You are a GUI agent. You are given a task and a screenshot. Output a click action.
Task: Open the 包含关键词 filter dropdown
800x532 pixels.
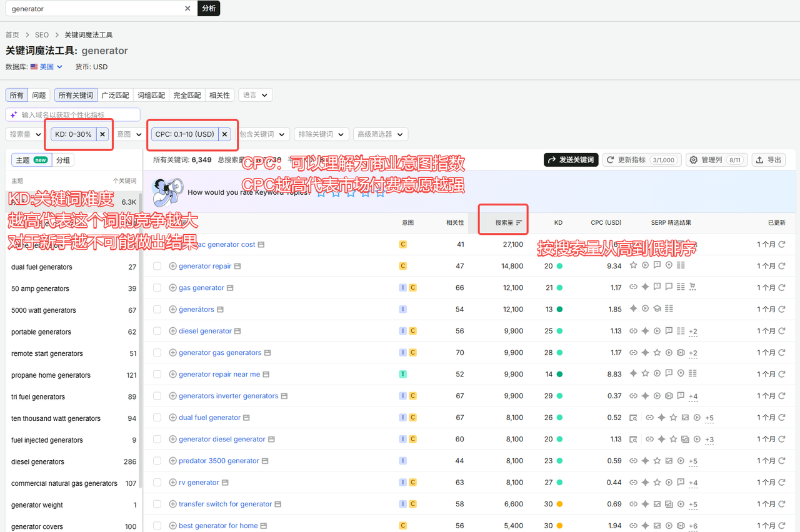point(263,134)
